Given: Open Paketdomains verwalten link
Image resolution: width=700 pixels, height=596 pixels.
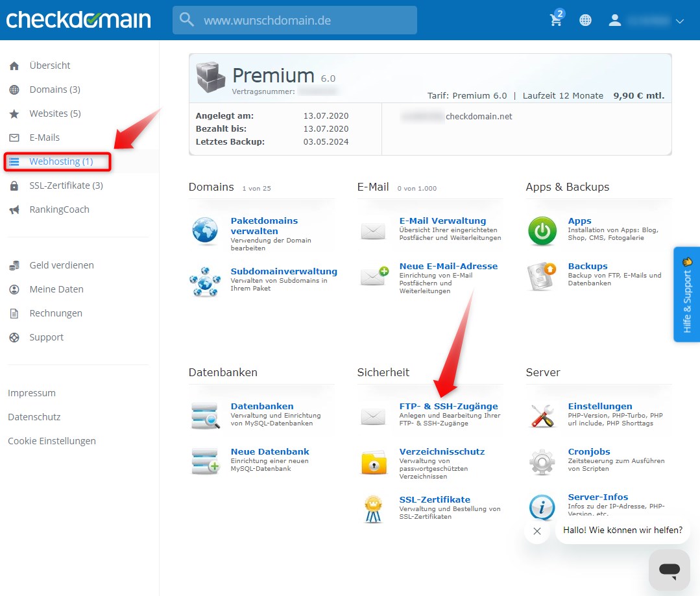Looking at the screenshot, I should click(x=264, y=226).
